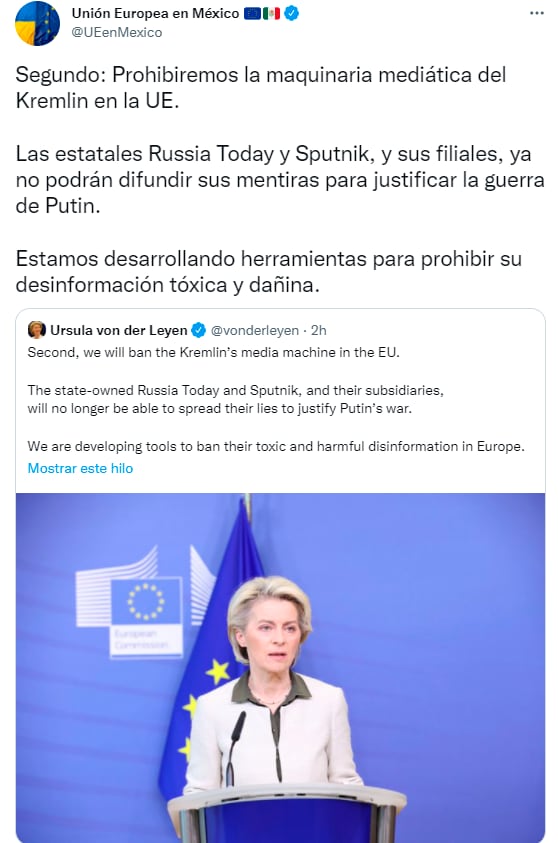
Task: Click the 2h timestamp of quoted tweet
Action: pos(318,330)
